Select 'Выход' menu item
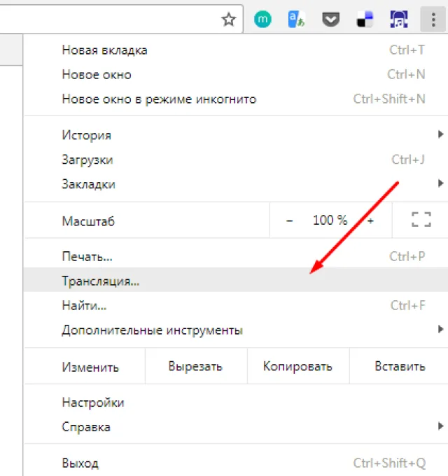The image size is (448, 476). pyautogui.click(x=236, y=463)
